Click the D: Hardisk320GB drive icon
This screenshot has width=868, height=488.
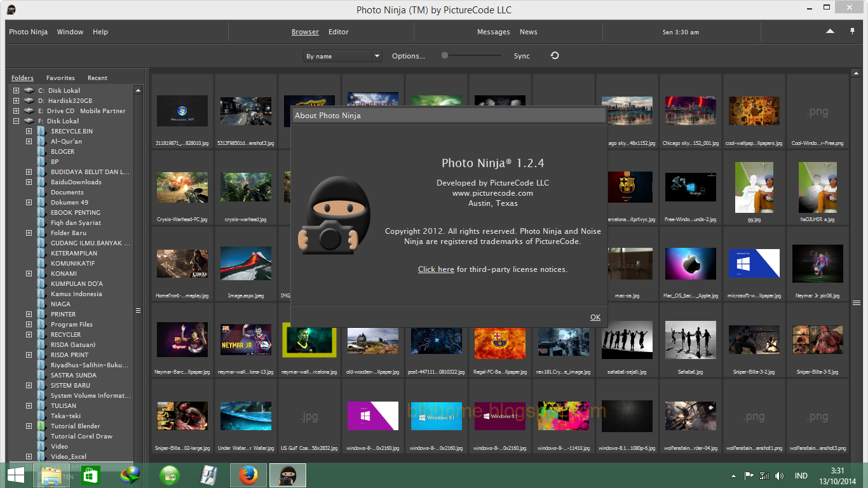[29, 100]
